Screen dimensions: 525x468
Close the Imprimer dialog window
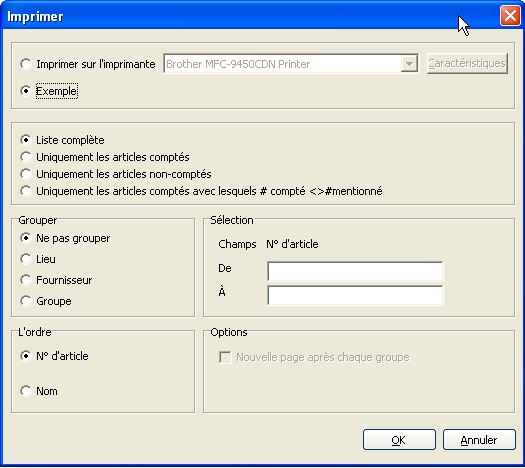[x=510, y=15]
